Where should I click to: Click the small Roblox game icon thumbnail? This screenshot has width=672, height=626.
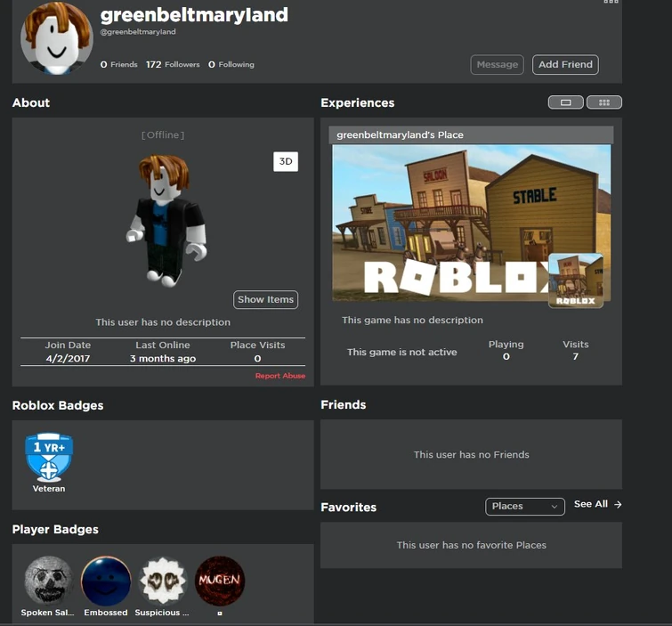point(576,280)
